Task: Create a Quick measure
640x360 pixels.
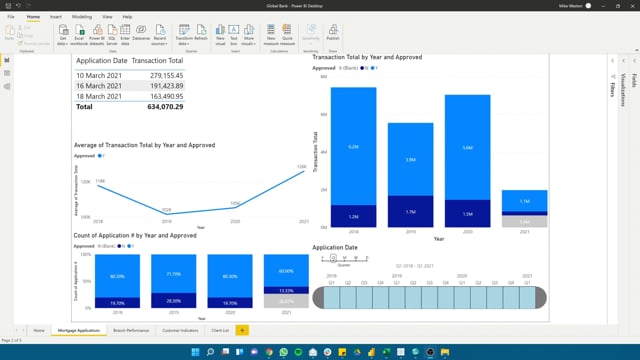Action: coord(287,35)
